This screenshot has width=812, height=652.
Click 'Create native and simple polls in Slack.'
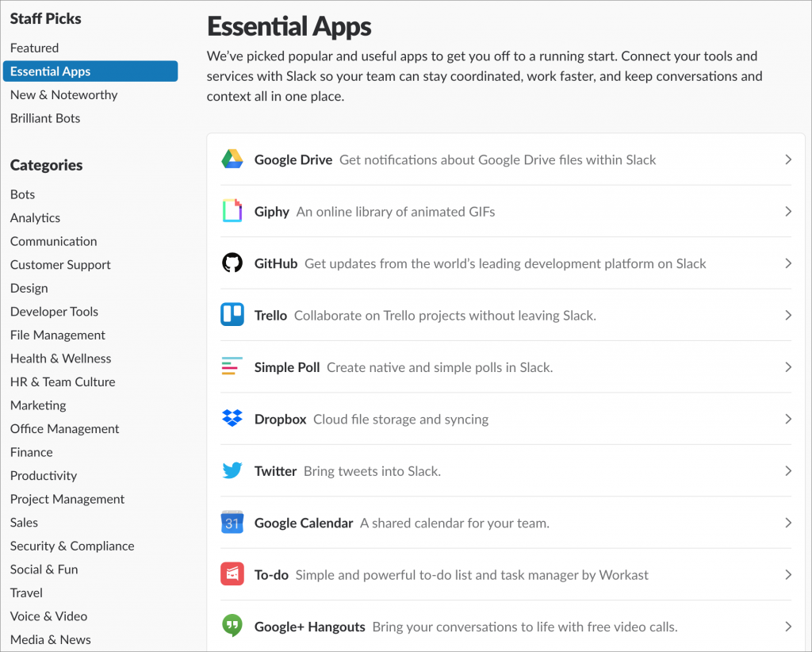point(439,367)
